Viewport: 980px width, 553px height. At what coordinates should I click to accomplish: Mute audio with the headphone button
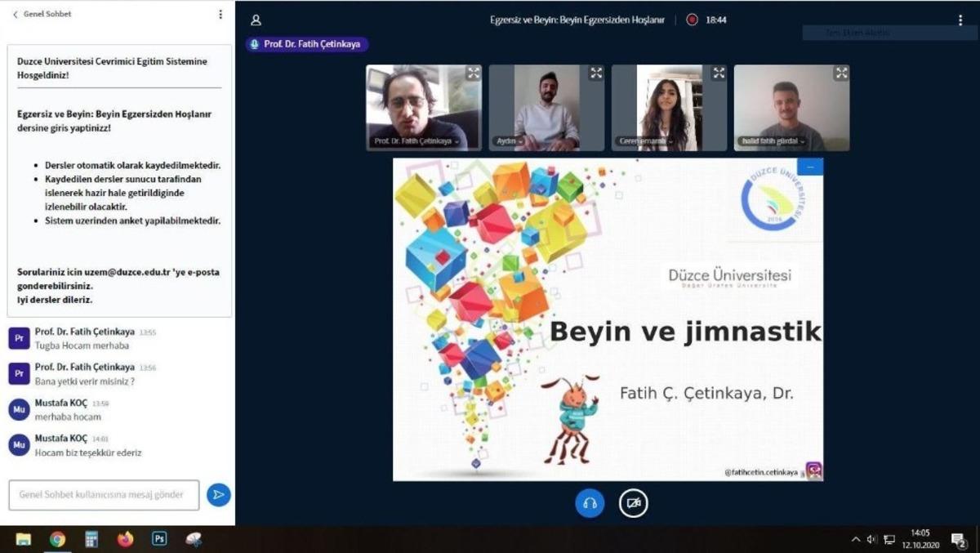tap(590, 503)
